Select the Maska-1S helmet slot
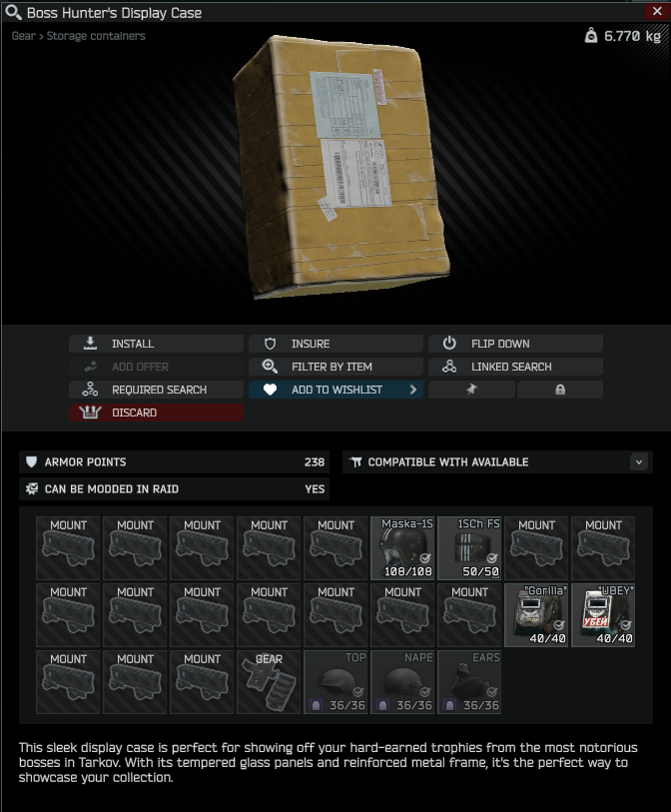This screenshot has height=812, width=671. [x=402, y=548]
